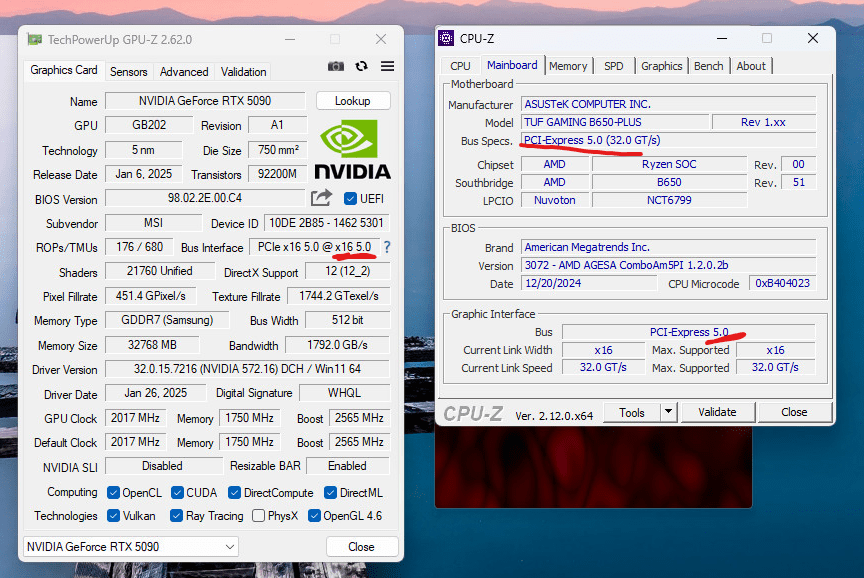Click the NVIDIA SLI Disabled field
The image size is (864, 578).
pyautogui.click(x=163, y=466)
